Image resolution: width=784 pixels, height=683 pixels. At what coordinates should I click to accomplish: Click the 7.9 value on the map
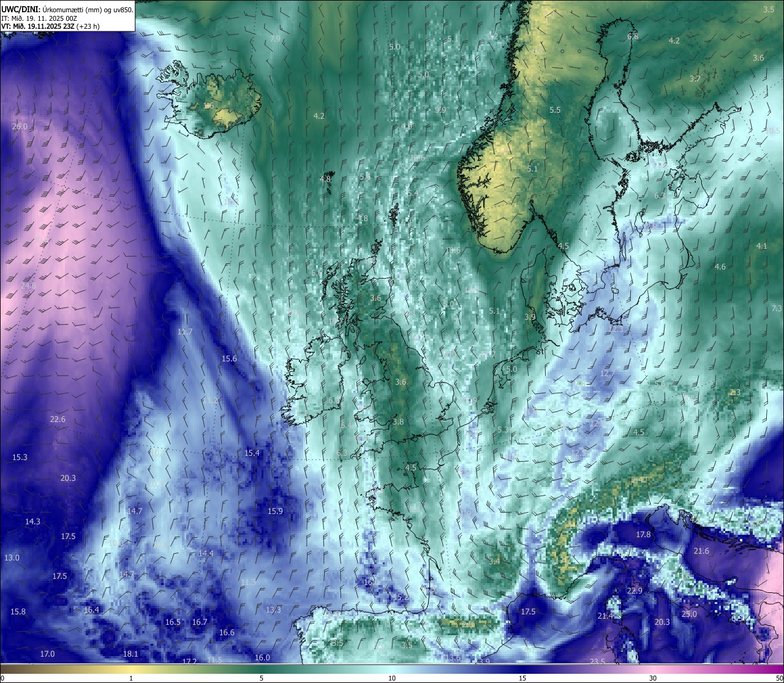coord(275,39)
